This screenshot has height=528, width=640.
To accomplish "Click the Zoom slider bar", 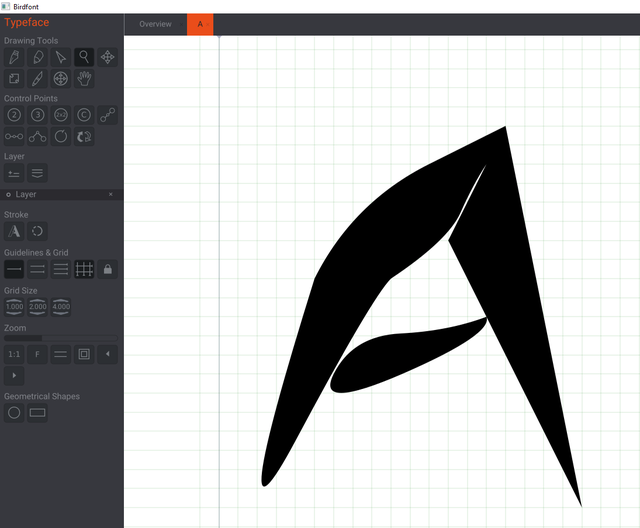I will 61,338.
